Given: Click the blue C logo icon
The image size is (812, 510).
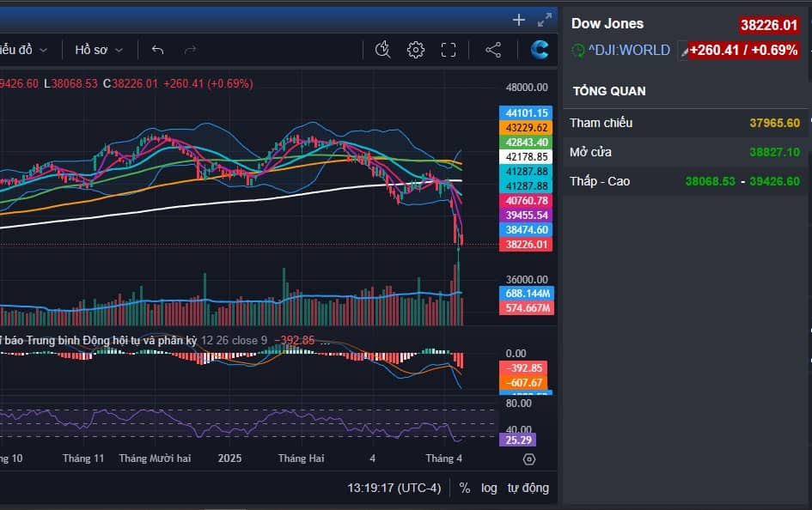Looking at the screenshot, I should click(x=539, y=50).
